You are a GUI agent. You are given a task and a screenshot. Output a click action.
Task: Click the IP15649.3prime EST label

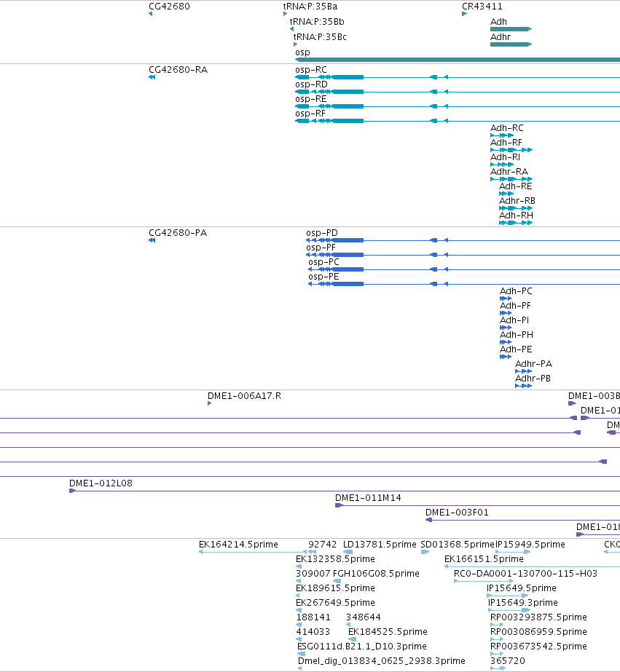(x=523, y=603)
